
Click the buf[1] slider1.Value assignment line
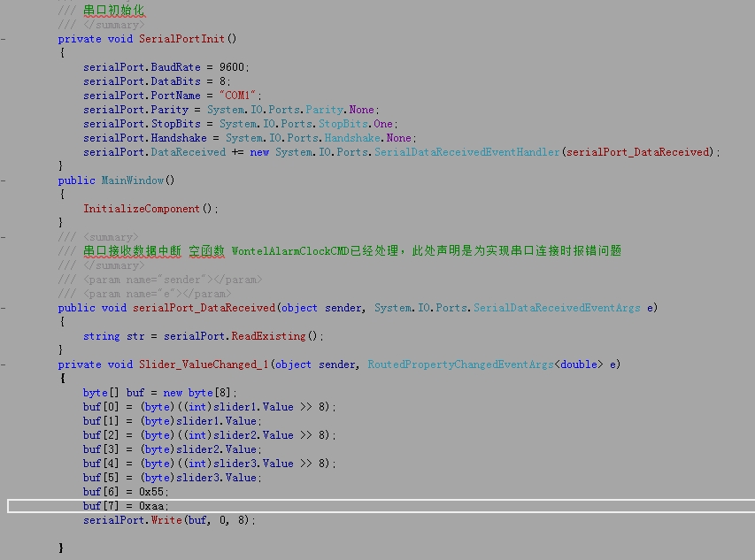(x=173, y=421)
